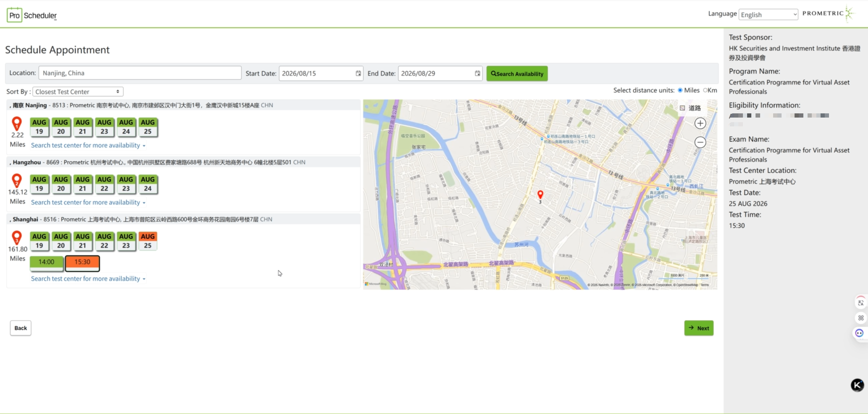This screenshot has height=414, width=868.
Task: Click the 'Prometric 上海考试中心' location text
Action: click(x=762, y=181)
